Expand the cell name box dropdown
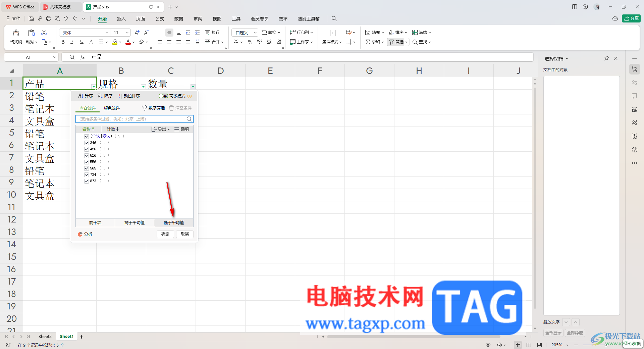This screenshot has width=644, height=349. click(55, 57)
